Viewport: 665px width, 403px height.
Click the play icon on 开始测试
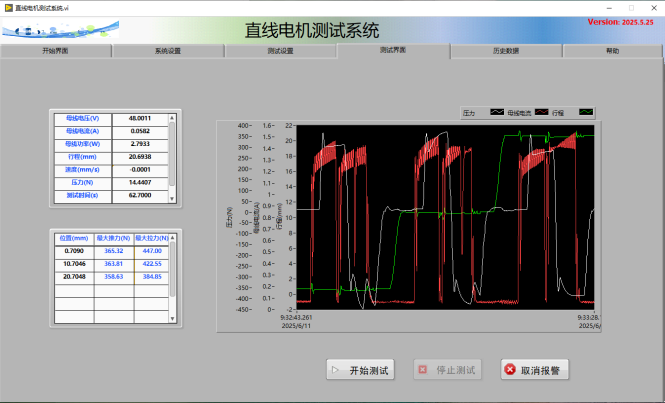tap(335, 370)
